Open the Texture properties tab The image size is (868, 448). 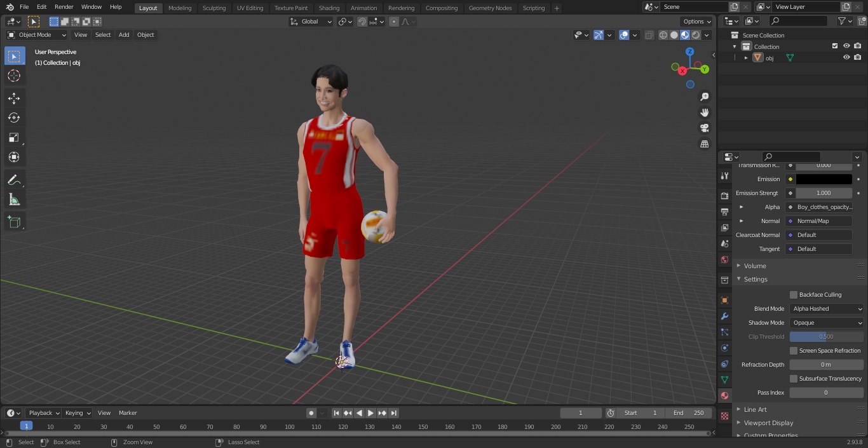click(724, 416)
